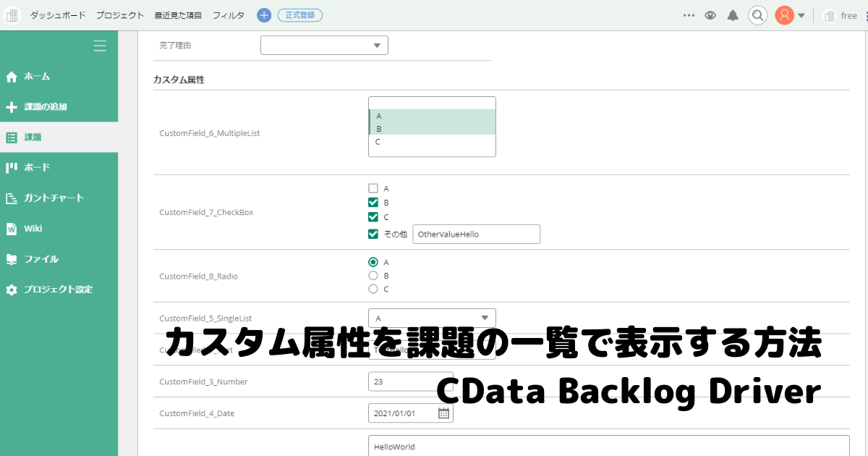The height and width of the screenshot is (456, 868).
Task: Select radio button C in CustomField_8_Radio
Action: click(x=374, y=289)
